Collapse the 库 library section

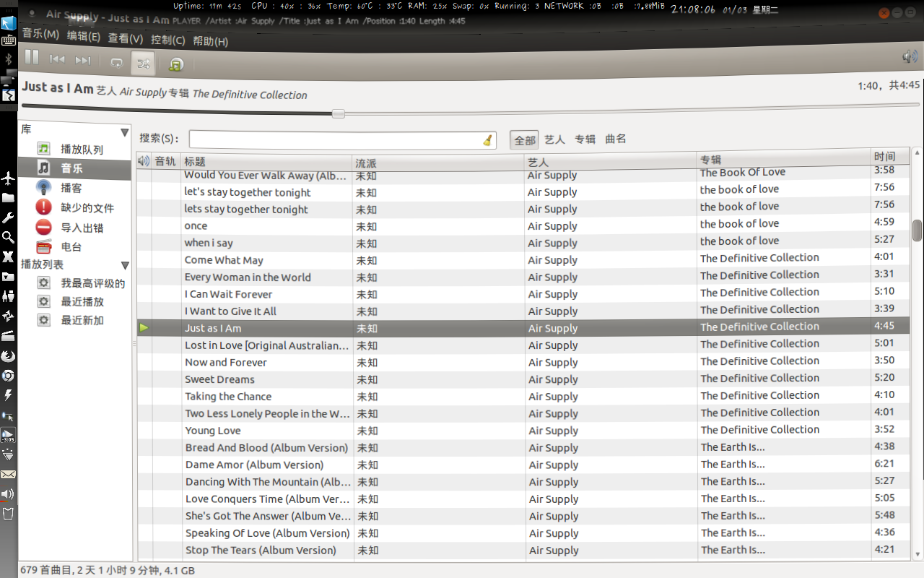pos(125,132)
